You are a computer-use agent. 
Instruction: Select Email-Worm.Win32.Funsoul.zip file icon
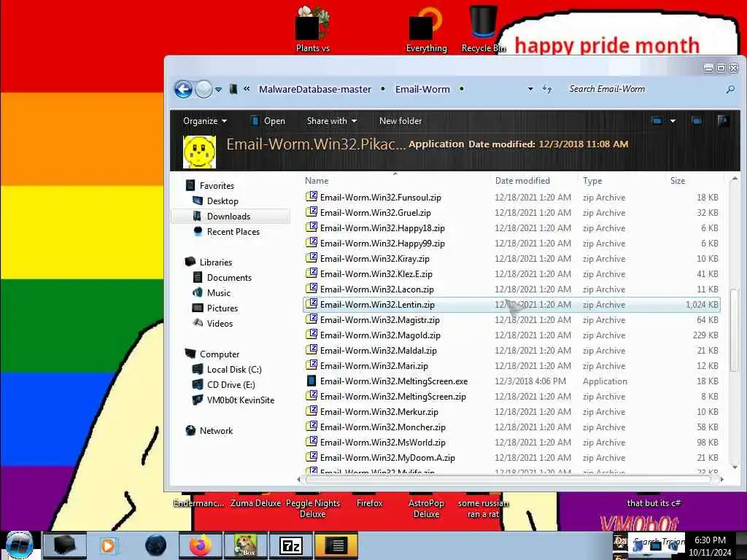pos(311,197)
